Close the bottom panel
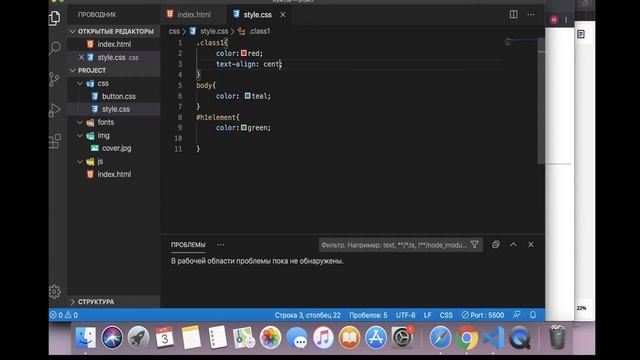This screenshot has height=360, width=640. tap(531, 244)
